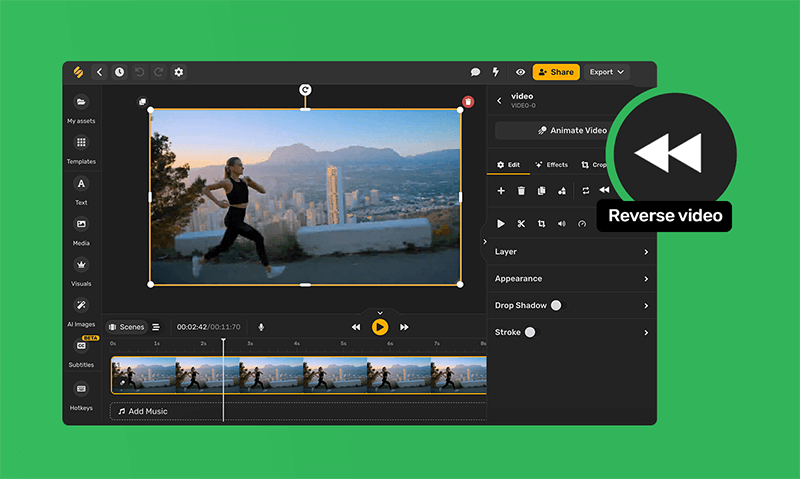Screen dimensions: 800x479
Task: Click Animate Video button
Action: coord(572,131)
